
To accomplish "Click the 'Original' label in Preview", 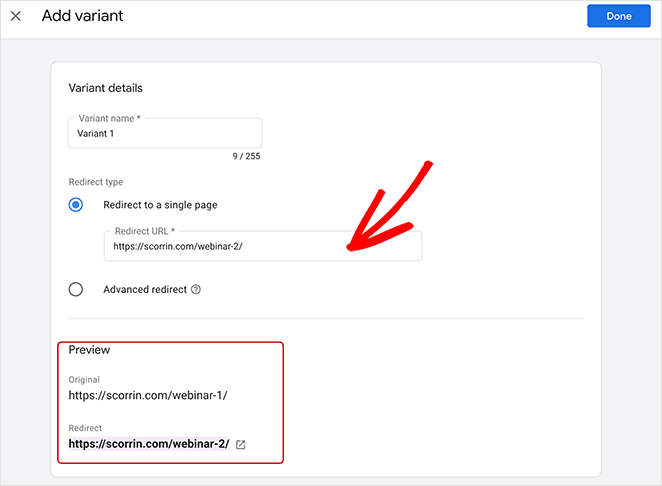I will tap(84, 380).
